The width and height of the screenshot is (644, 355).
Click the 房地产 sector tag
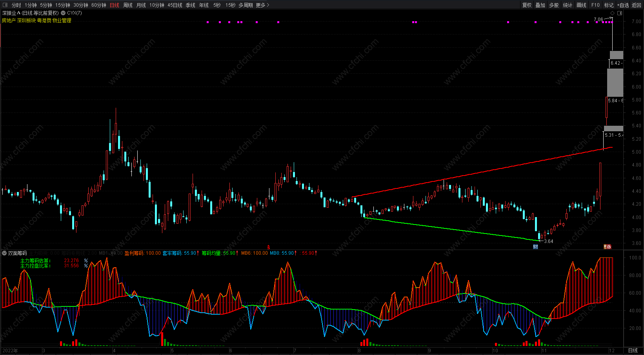pyautogui.click(x=9, y=20)
